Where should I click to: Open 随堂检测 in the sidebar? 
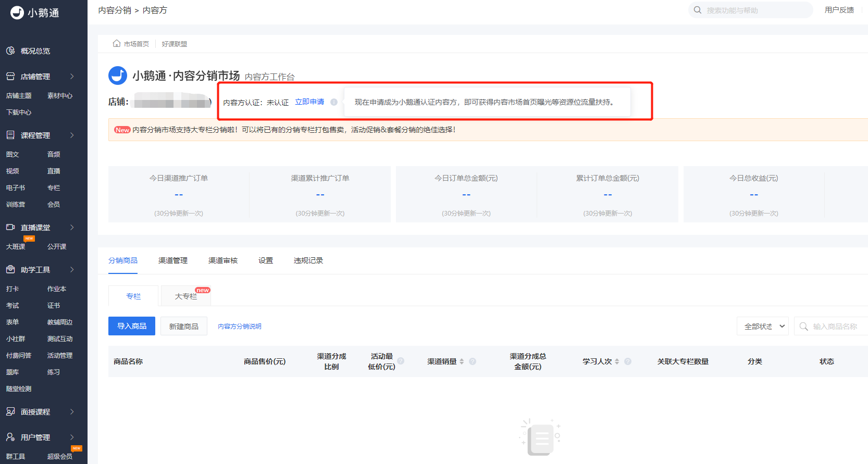[x=19, y=389]
